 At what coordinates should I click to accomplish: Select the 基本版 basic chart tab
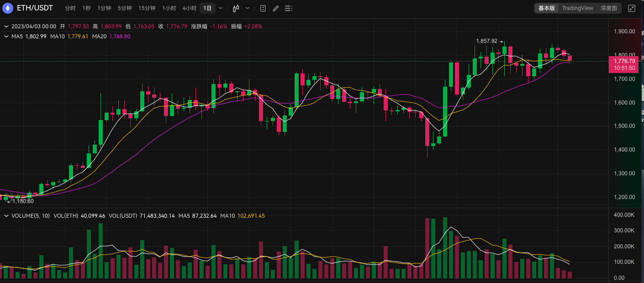[x=546, y=8]
